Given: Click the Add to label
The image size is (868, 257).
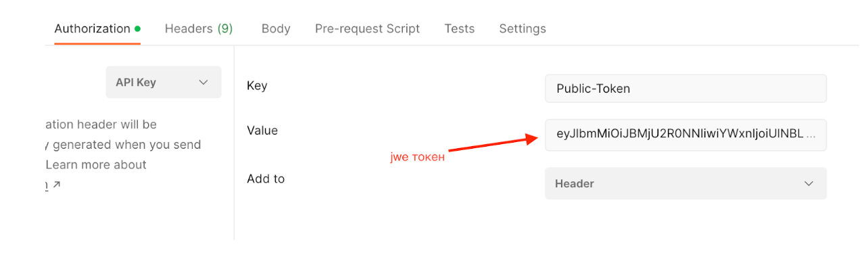Looking at the screenshot, I should pos(266,179).
